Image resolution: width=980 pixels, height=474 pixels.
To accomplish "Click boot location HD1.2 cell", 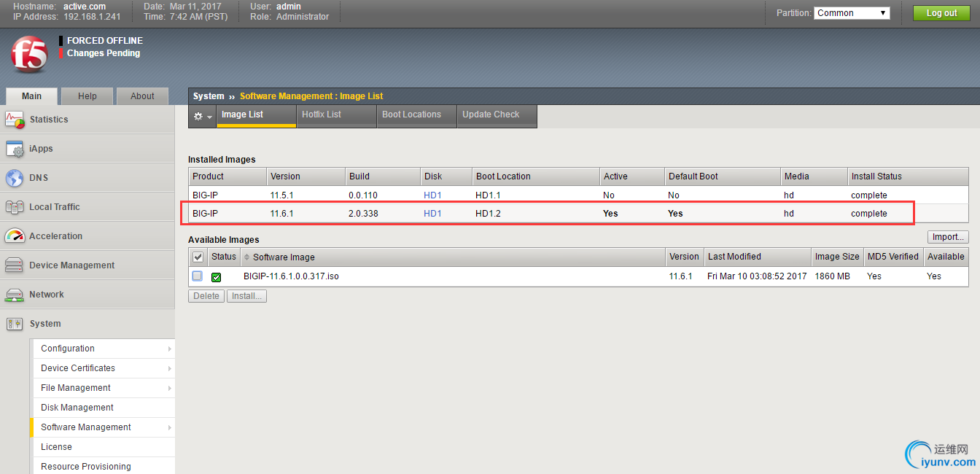I will pyautogui.click(x=488, y=214).
